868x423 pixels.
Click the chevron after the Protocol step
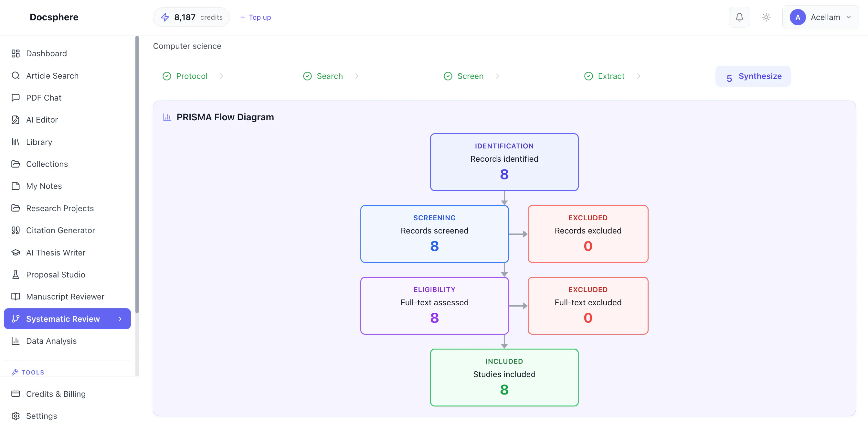point(221,76)
